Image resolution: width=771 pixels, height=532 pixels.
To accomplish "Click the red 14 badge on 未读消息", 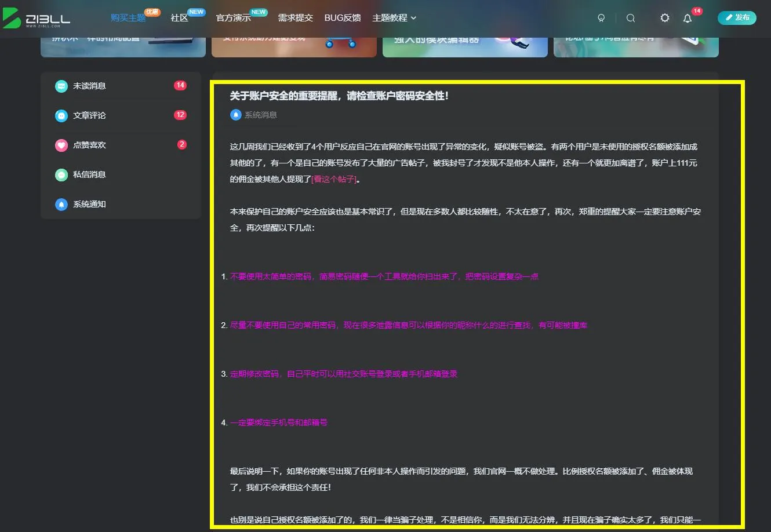I will click(180, 86).
